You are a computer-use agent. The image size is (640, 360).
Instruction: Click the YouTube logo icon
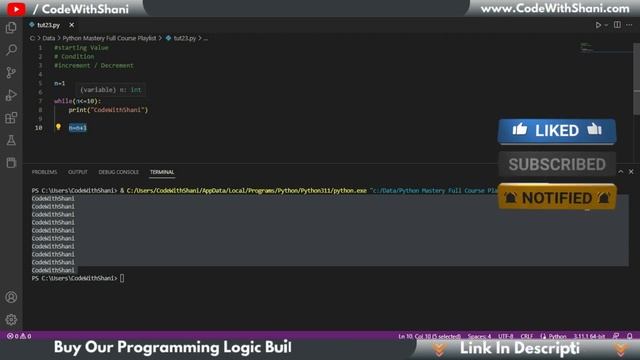pos(16,9)
